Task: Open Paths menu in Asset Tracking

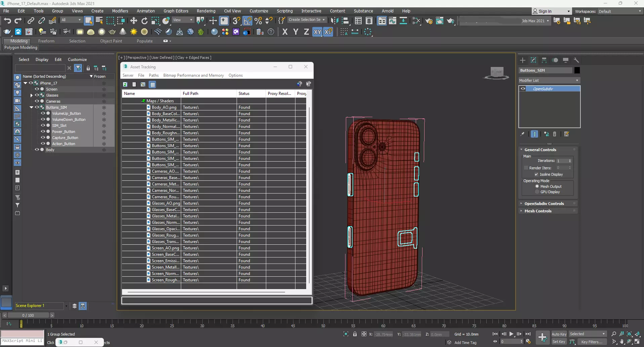Action: point(154,75)
